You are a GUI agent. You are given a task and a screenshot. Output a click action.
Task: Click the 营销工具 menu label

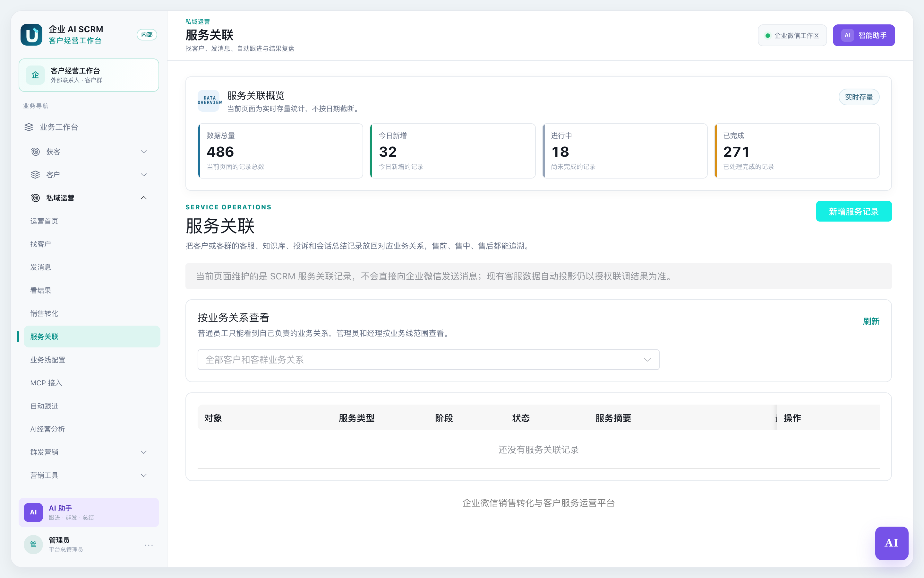point(44,475)
